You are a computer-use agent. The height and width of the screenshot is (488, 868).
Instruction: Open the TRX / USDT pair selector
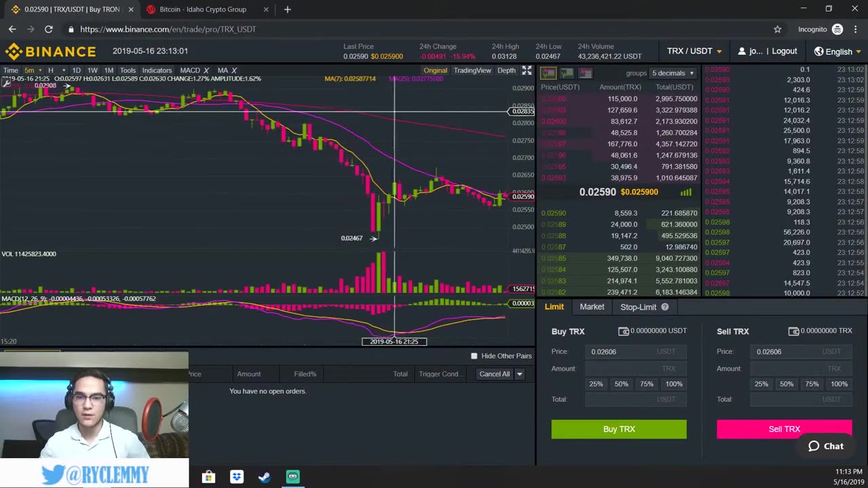pyautogui.click(x=694, y=52)
